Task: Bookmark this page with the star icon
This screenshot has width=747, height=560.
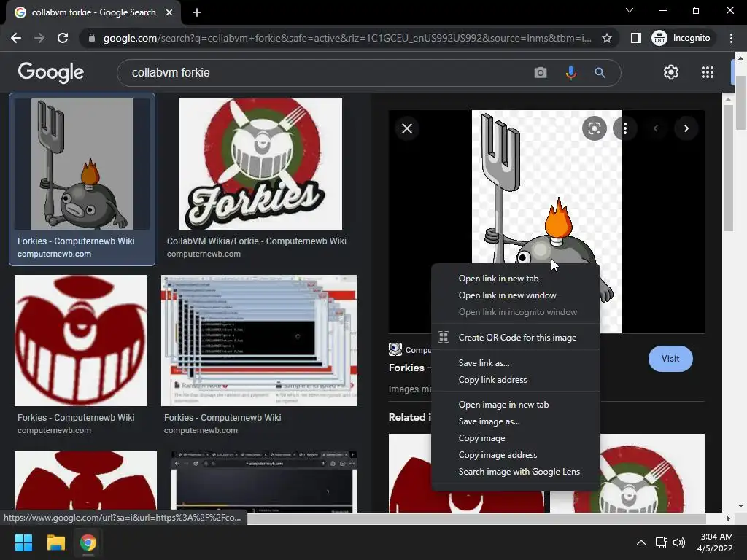Action: click(606, 38)
